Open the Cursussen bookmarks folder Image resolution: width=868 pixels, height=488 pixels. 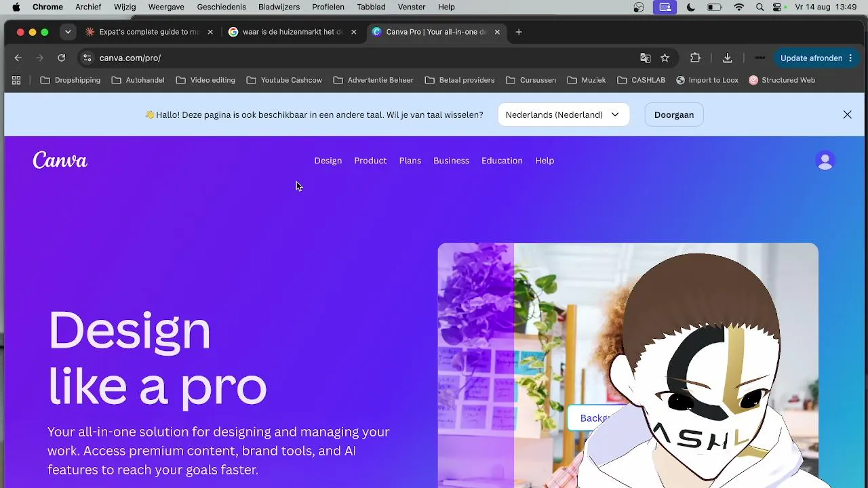point(531,80)
